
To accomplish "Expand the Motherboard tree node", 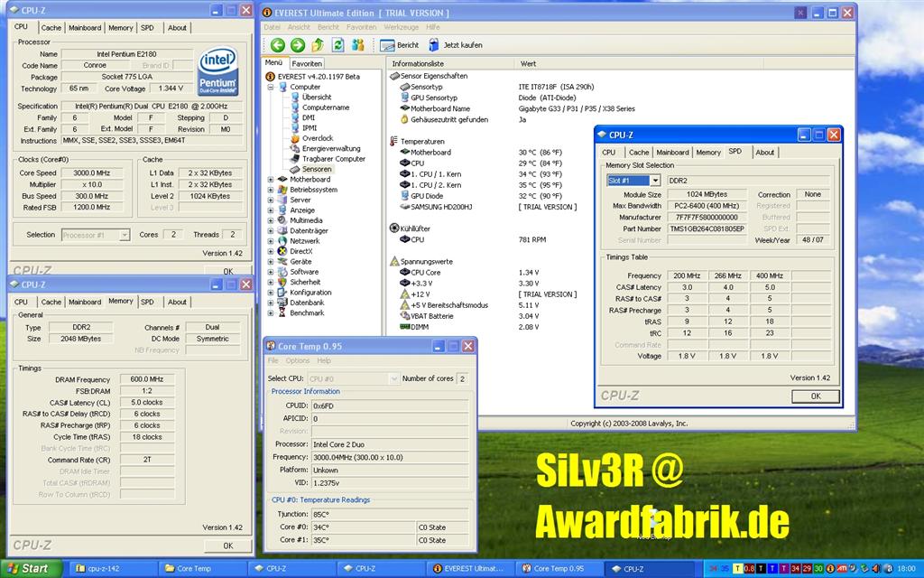I will (271, 180).
